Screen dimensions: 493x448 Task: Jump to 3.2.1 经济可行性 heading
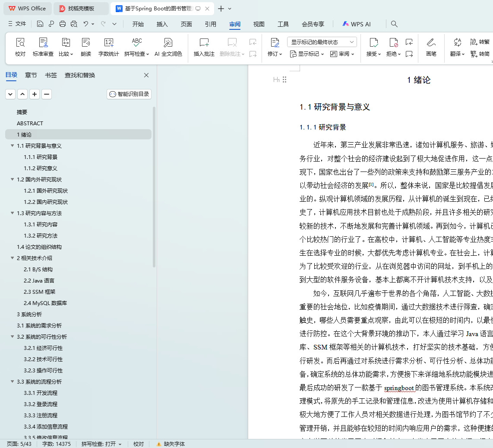pyautogui.click(x=43, y=348)
